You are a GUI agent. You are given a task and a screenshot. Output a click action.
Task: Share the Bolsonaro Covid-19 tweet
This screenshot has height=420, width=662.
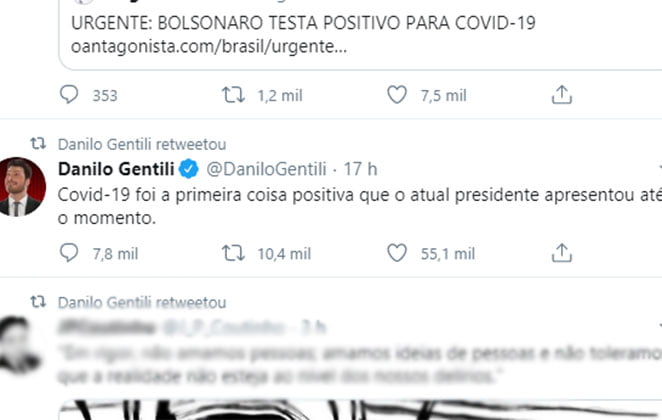562,95
